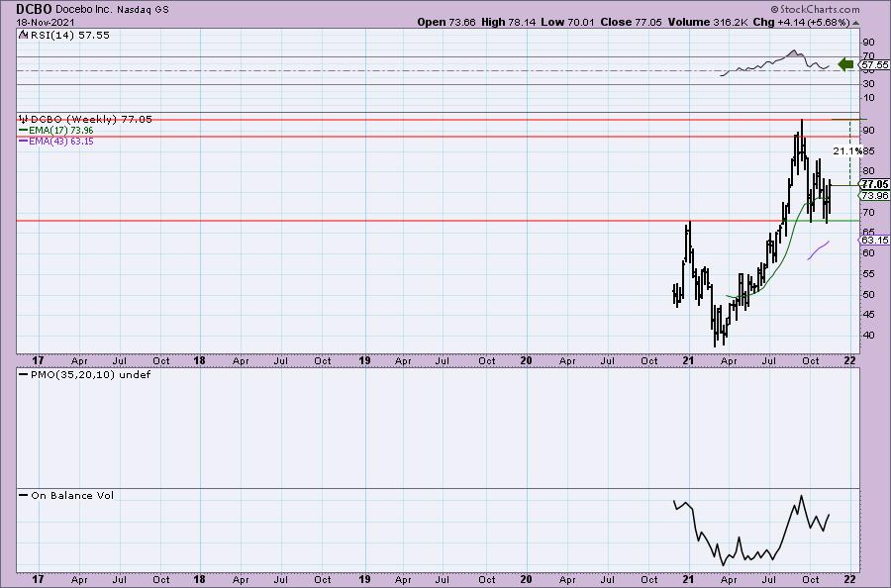Click the black line swatch before PMO

pyautogui.click(x=23, y=375)
